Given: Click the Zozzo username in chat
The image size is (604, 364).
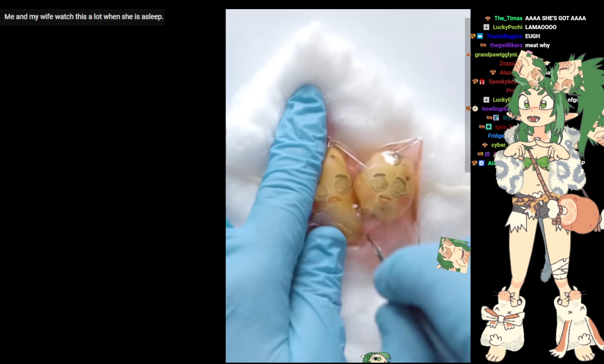Looking at the screenshot, I should [506, 64].
